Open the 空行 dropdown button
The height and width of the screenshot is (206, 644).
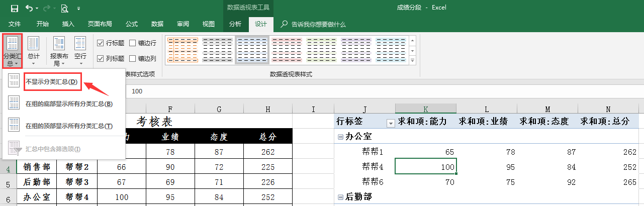pos(80,51)
